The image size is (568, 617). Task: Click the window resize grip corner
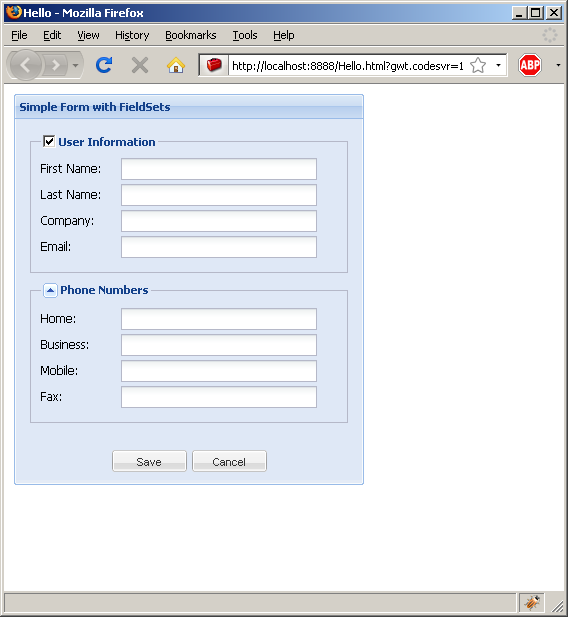[x=557, y=607]
